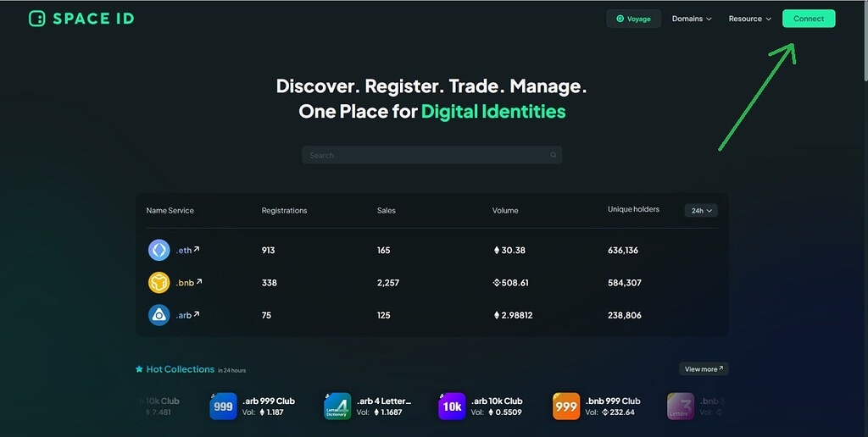868x437 pixels.
Task: Click the search magnifier icon
Action: (554, 155)
